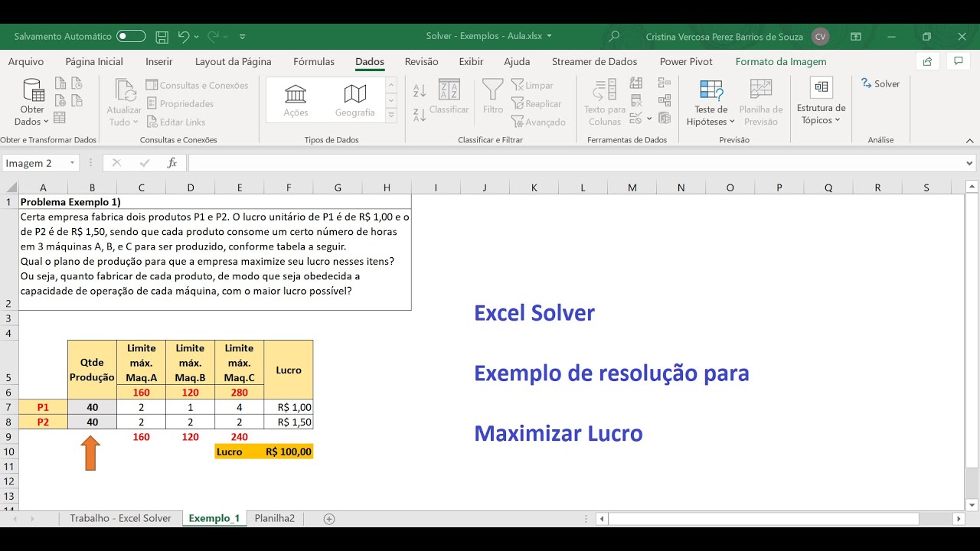Open Estrutura de Tópicos dropdown
The image size is (980, 551).
coord(821,101)
